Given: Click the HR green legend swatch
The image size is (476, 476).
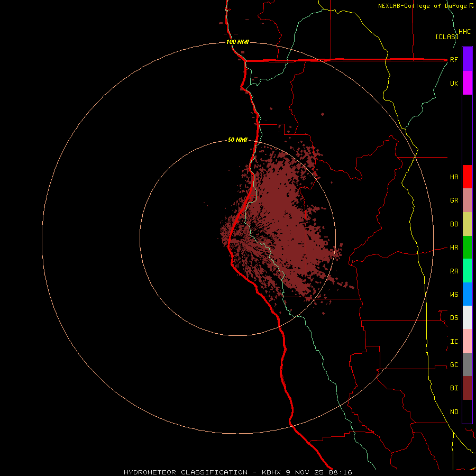Looking at the screenshot, I should (467, 247).
